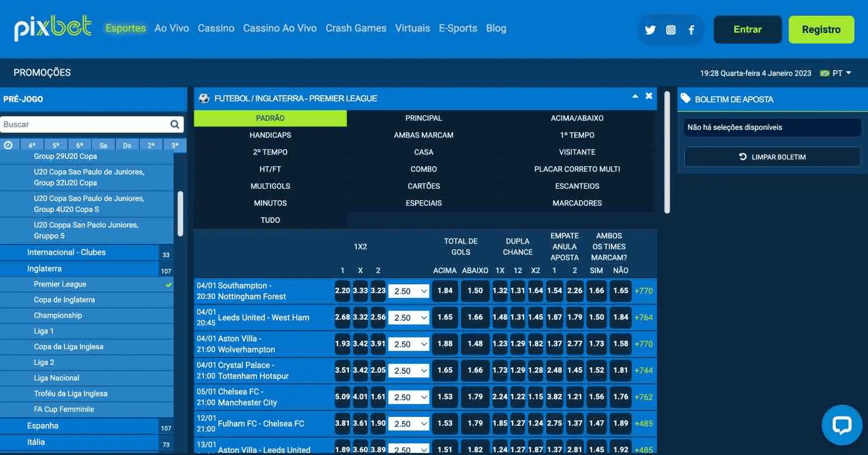Filter matches by Sa day

103,146
